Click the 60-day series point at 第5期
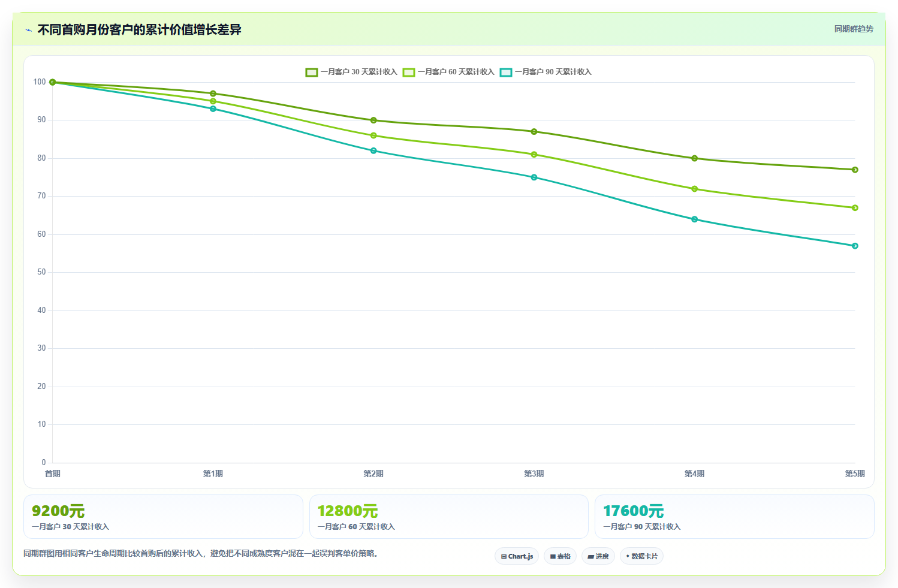Screen dimensions: 898x588 pos(855,208)
